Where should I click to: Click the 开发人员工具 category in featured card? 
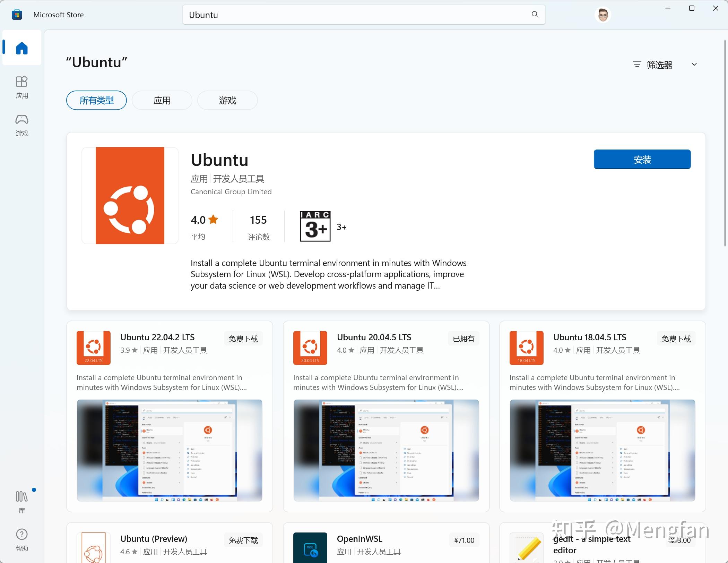(x=239, y=179)
